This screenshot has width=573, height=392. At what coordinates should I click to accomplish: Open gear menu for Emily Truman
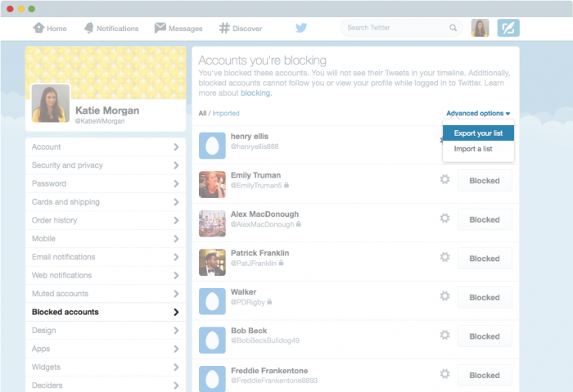(x=444, y=180)
